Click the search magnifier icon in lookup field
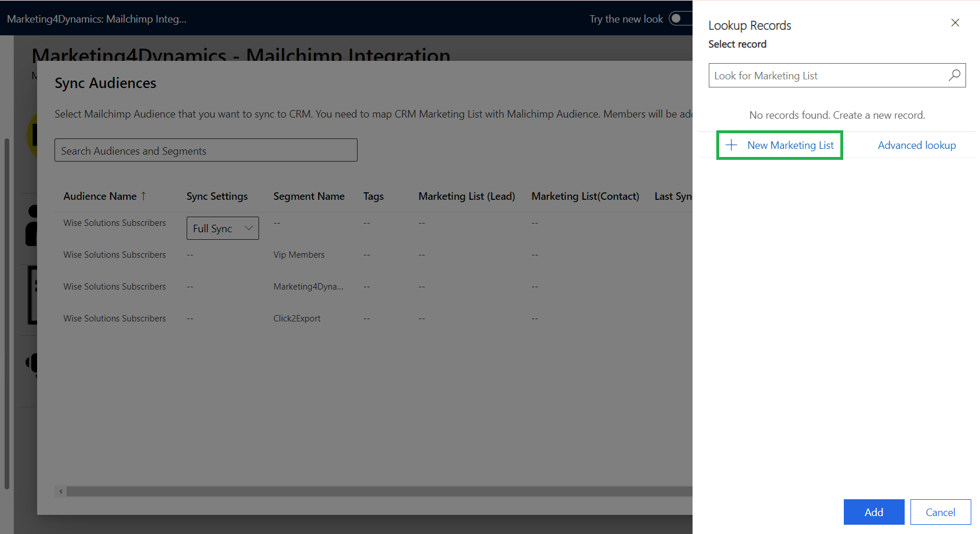This screenshot has height=534, width=980. 954,75
